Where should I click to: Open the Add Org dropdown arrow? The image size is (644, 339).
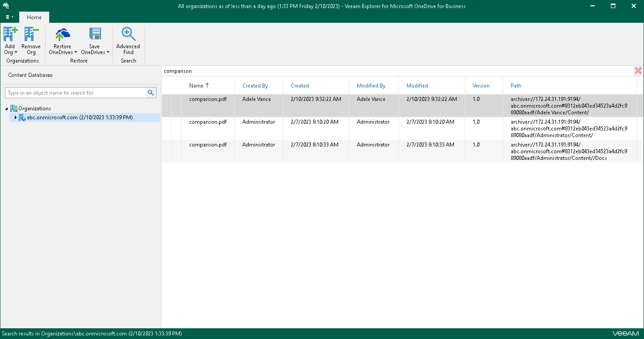click(x=16, y=52)
